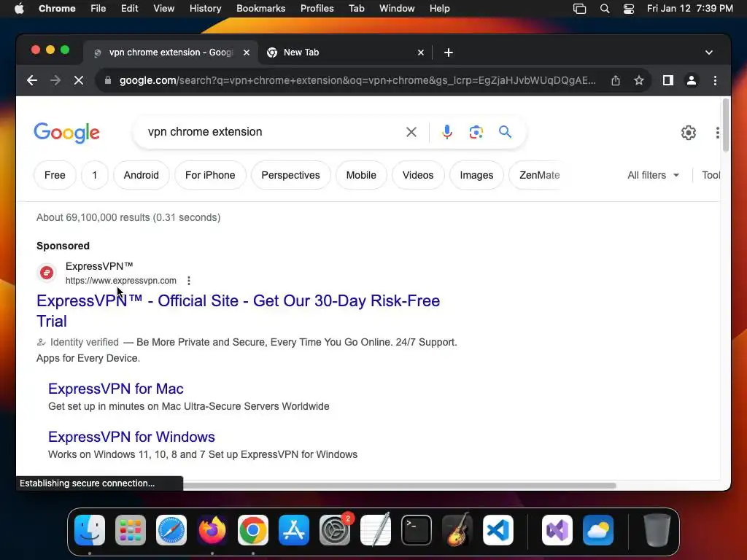Select the Images filter chip
Image resolution: width=747 pixels, height=560 pixels.
coord(476,175)
